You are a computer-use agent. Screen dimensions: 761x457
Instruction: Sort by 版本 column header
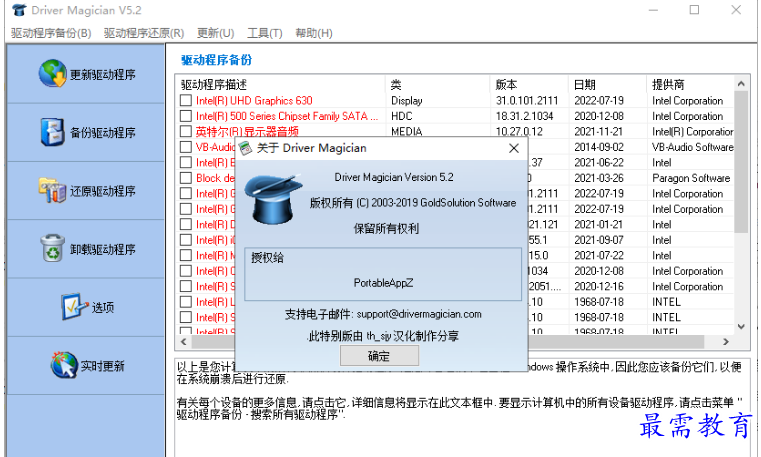coord(529,84)
